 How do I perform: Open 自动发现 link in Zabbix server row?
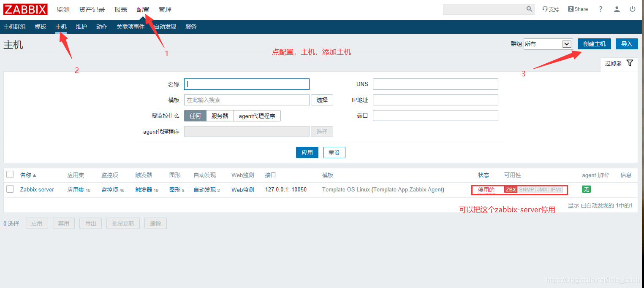205,190
